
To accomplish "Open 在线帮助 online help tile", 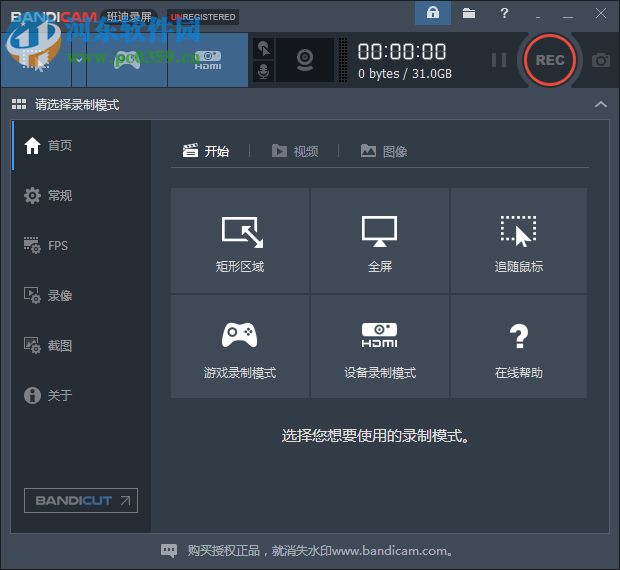I will (519, 346).
